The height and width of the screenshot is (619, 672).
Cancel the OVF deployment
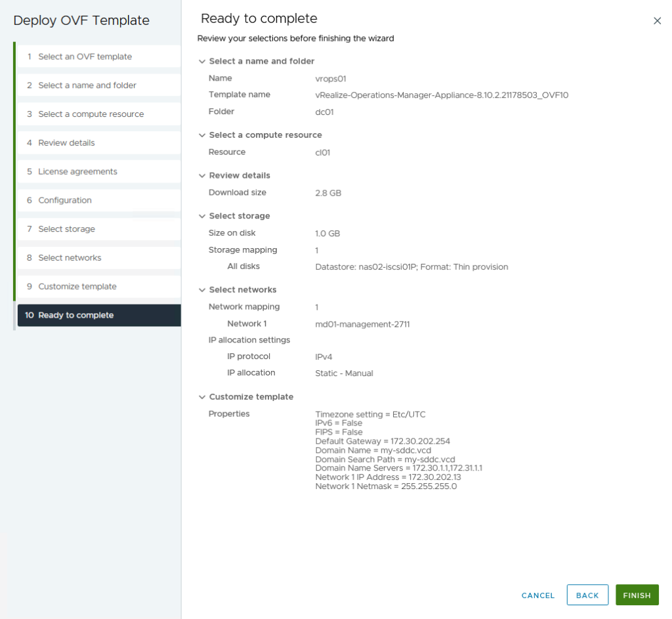coord(538,595)
